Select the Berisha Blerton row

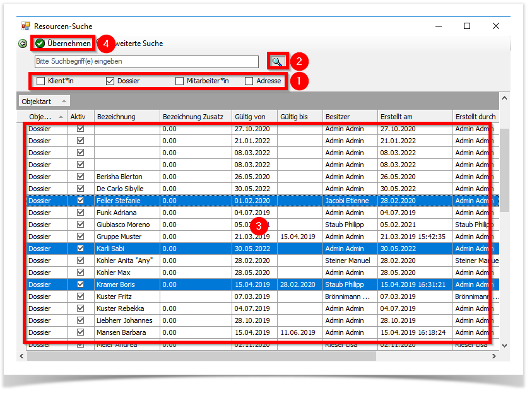(x=263, y=177)
